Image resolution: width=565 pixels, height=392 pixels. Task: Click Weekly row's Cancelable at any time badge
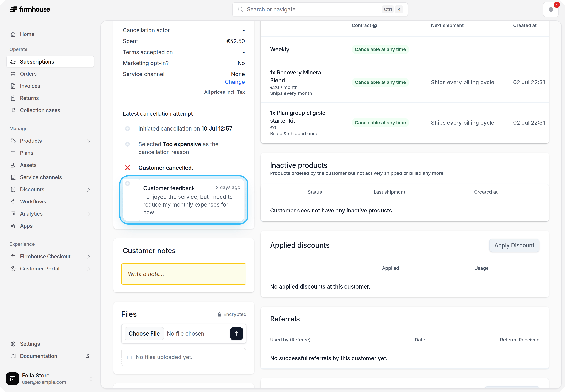pos(380,49)
